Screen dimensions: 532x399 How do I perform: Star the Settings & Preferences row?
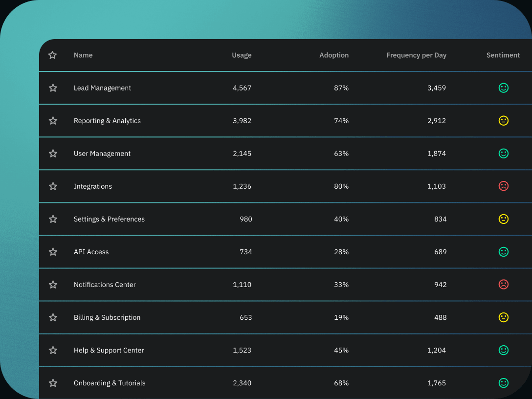pyautogui.click(x=53, y=219)
